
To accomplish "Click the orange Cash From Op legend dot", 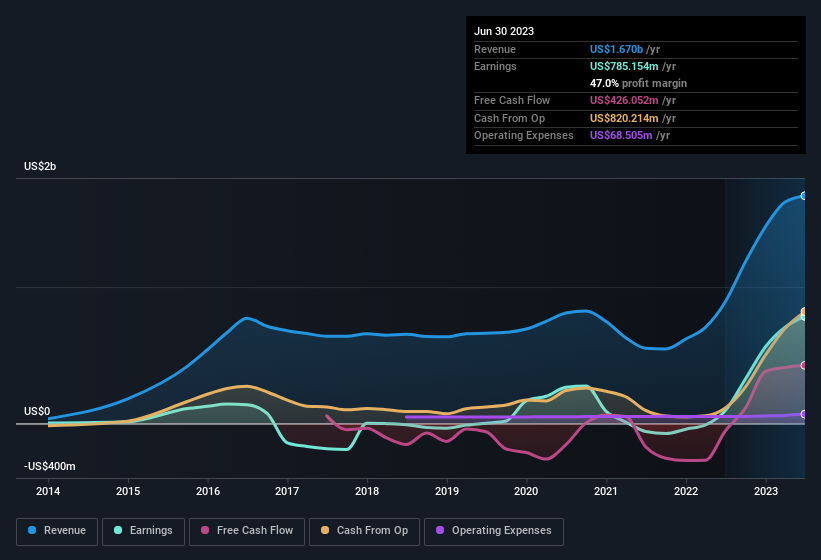I will click(325, 530).
